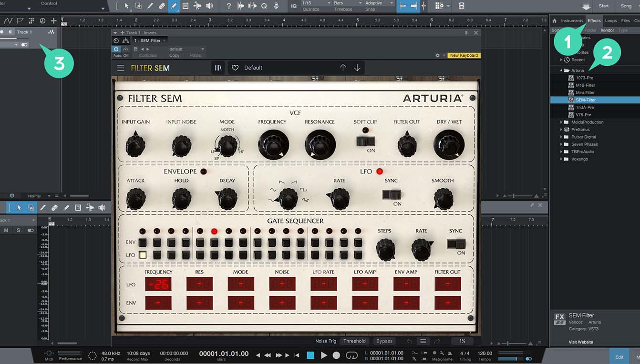
Task: Open the 1 - SEM-Filter insert dropdown
Action: click(x=149, y=40)
